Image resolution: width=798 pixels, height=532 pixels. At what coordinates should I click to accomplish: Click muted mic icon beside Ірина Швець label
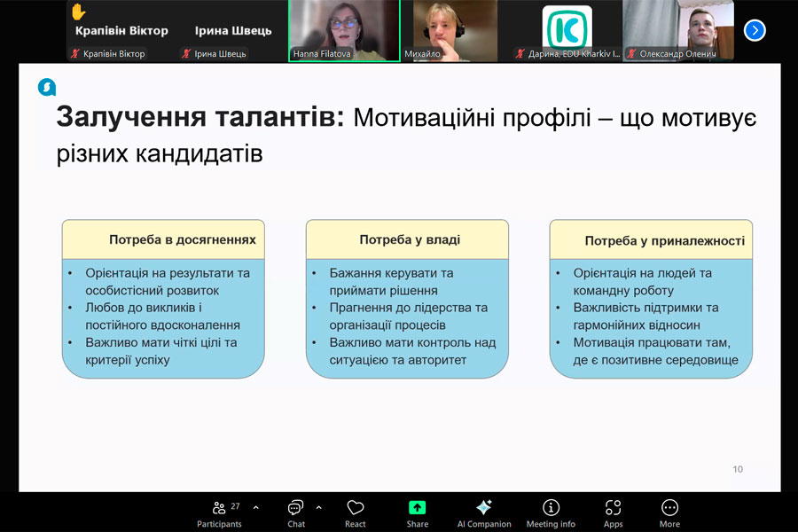[186, 54]
